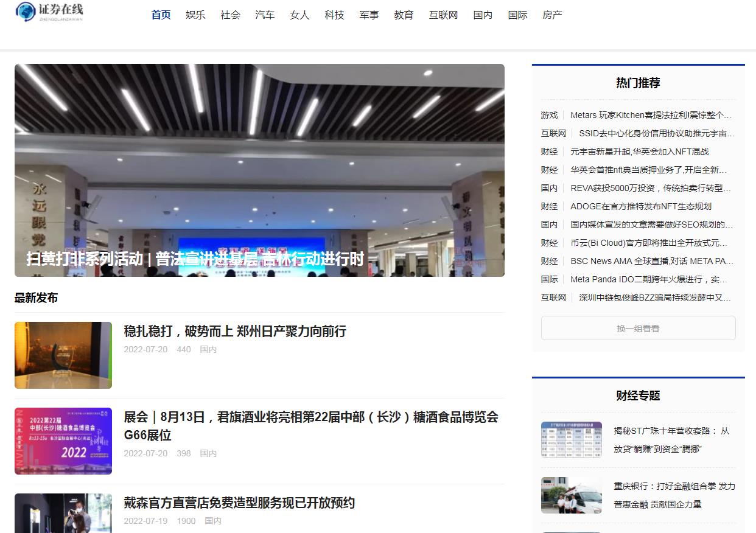Image resolution: width=756 pixels, height=533 pixels.
Task: Open thumbnail of 戴森 article
Action: 63,513
